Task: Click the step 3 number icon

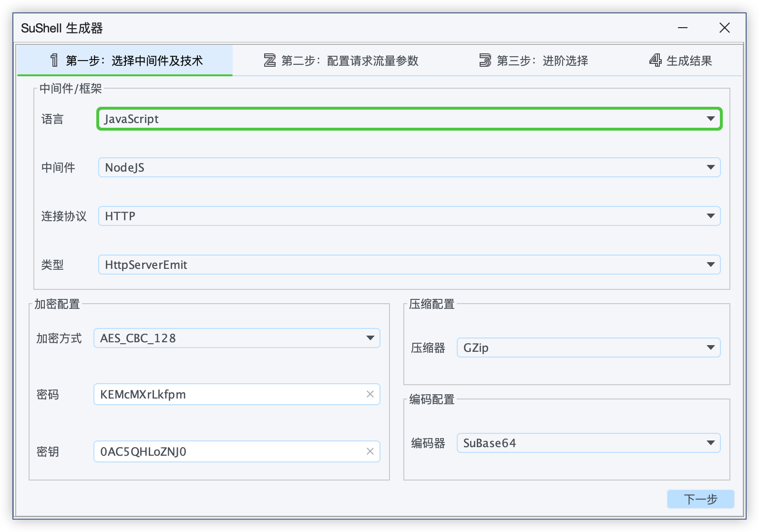Action: pos(485,61)
